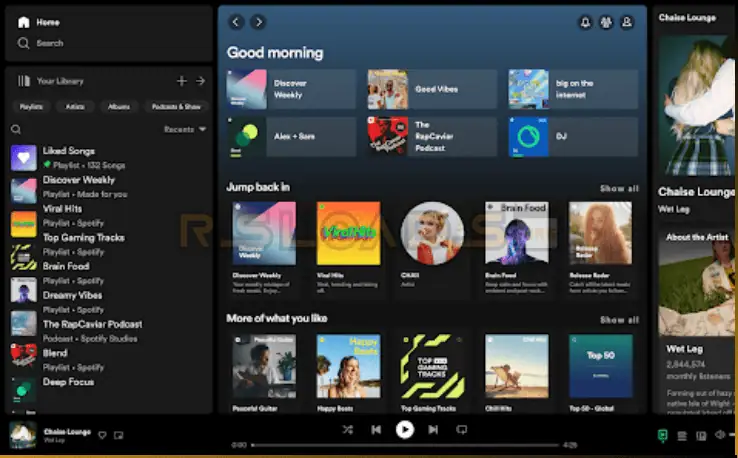
Task: Toggle shuffle playback
Action: tap(348, 429)
